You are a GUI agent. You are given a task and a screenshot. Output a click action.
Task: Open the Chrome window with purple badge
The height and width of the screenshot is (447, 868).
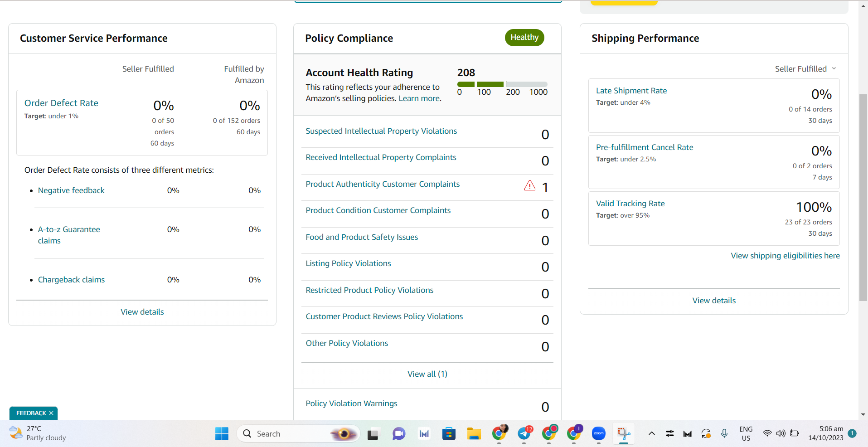574,433
